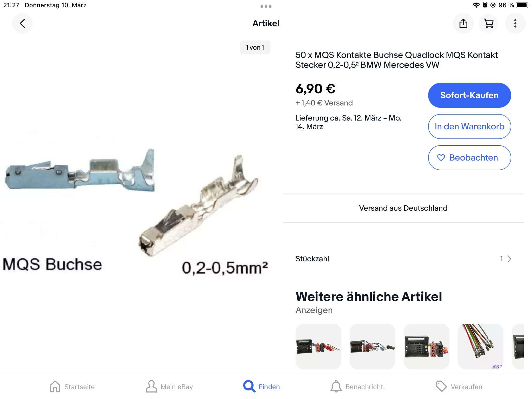
Task: Tap the Verkaufen tag icon
Action: pos(459,387)
